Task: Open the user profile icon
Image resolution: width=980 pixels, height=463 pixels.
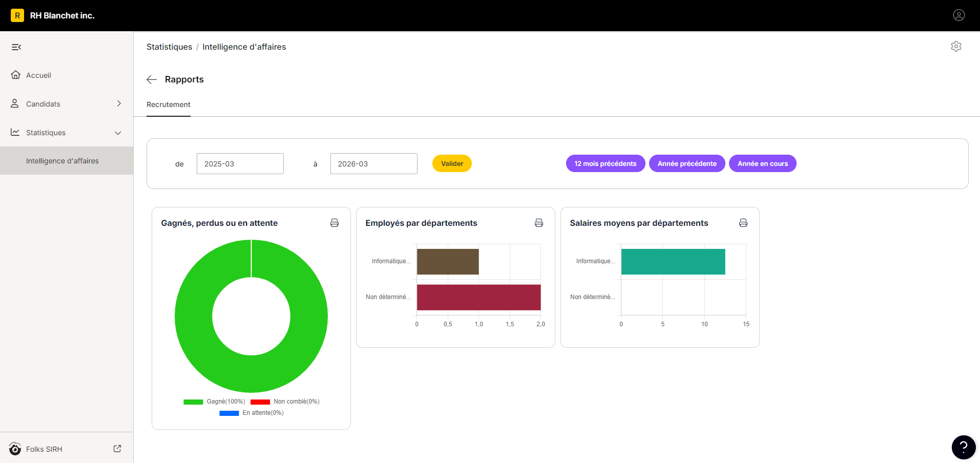Action: pyautogui.click(x=958, y=15)
